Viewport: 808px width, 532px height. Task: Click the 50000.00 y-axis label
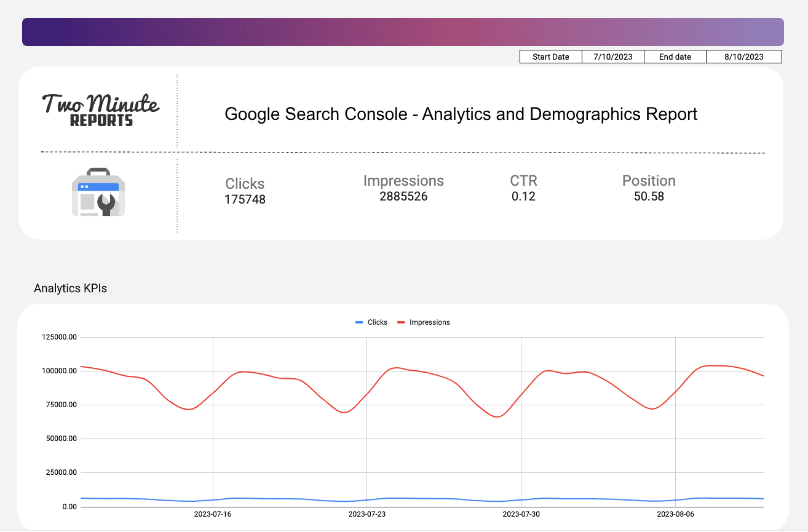click(x=61, y=439)
